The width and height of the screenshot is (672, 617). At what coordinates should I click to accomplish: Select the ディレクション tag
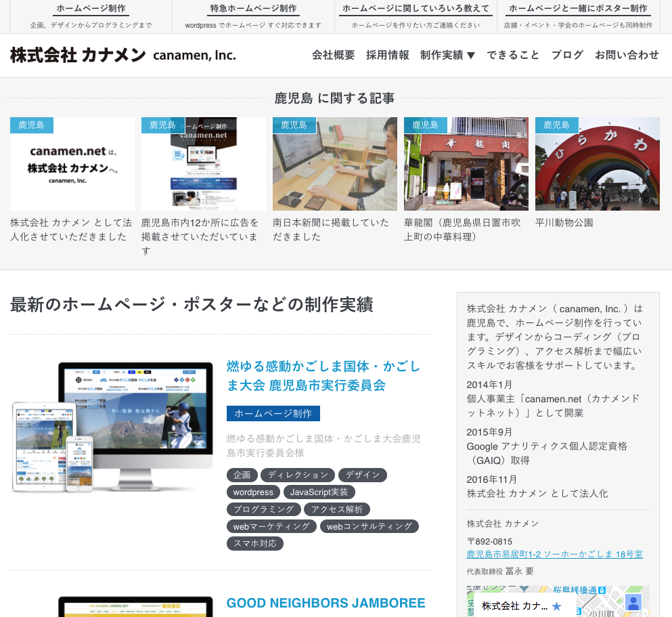pyautogui.click(x=298, y=475)
